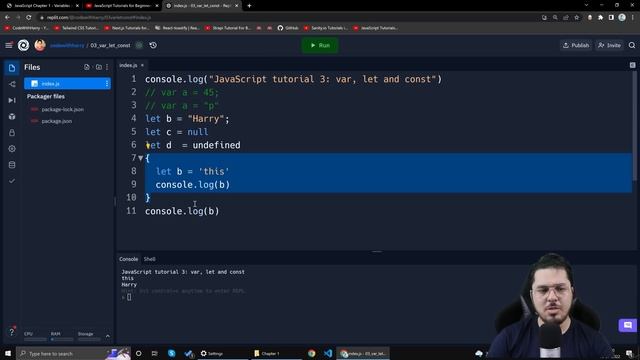Run the code with Run button
Screen dimensions: 640x360
tap(320, 45)
